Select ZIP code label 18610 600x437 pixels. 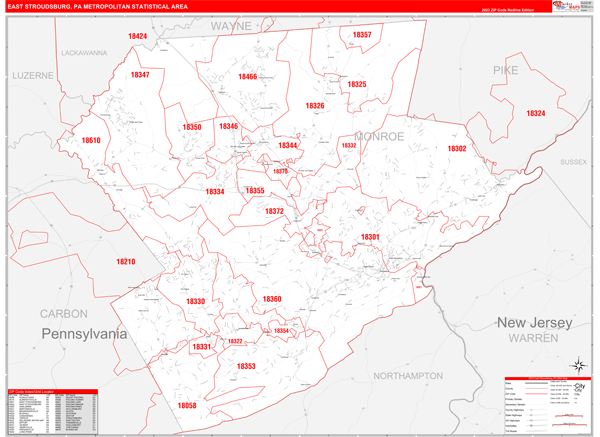pos(91,140)
